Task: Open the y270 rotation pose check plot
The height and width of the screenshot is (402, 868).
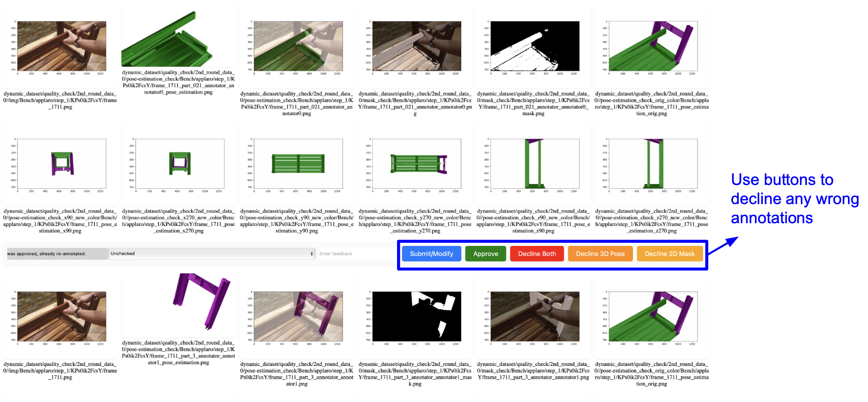Action: click(x=416, y=165)
